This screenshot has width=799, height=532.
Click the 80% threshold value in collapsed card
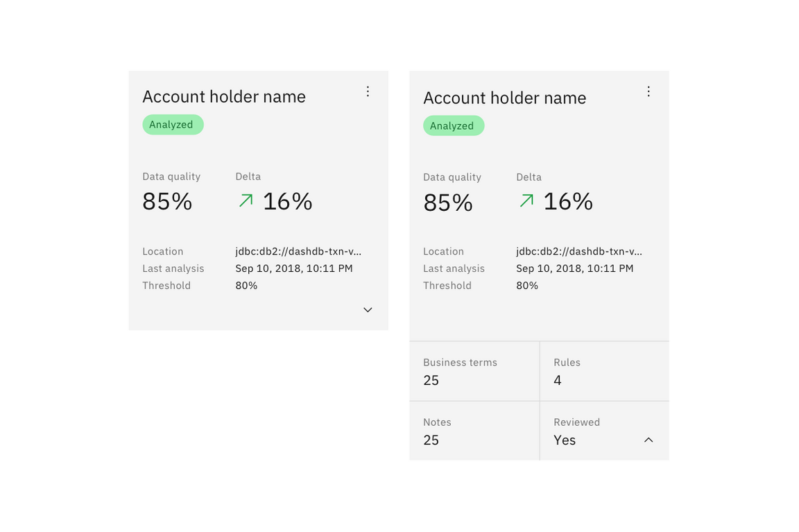[x=246, y=285]
